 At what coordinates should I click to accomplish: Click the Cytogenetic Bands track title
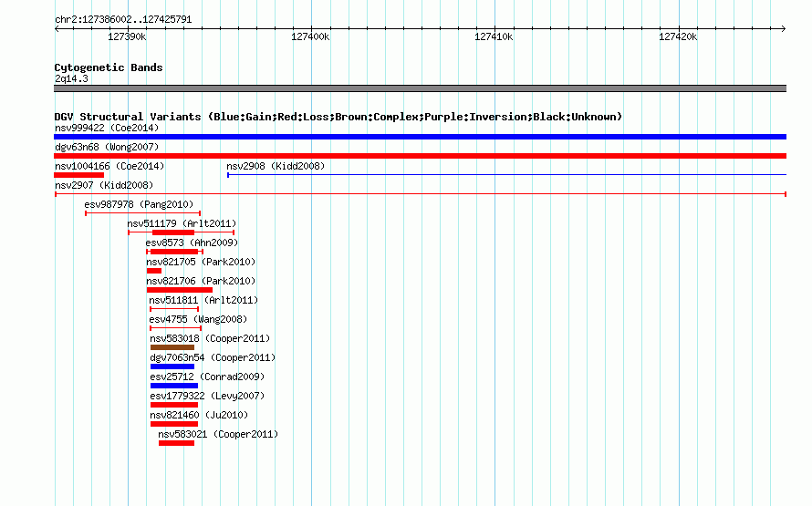pos(109,67)
